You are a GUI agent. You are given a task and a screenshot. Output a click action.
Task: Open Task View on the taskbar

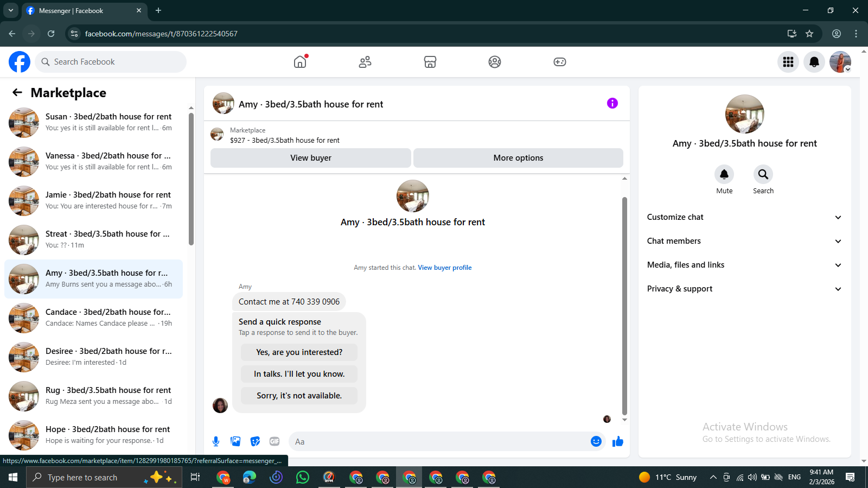(195, 477)
